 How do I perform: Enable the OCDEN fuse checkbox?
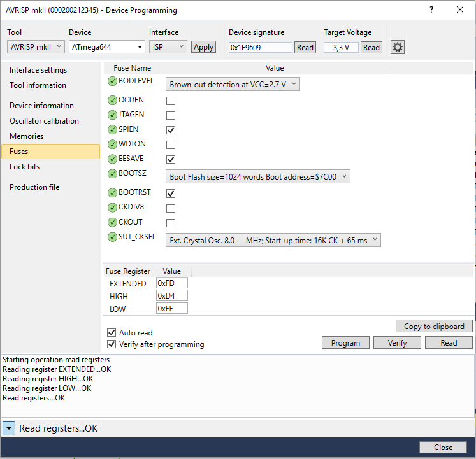[x=171, y=101]
